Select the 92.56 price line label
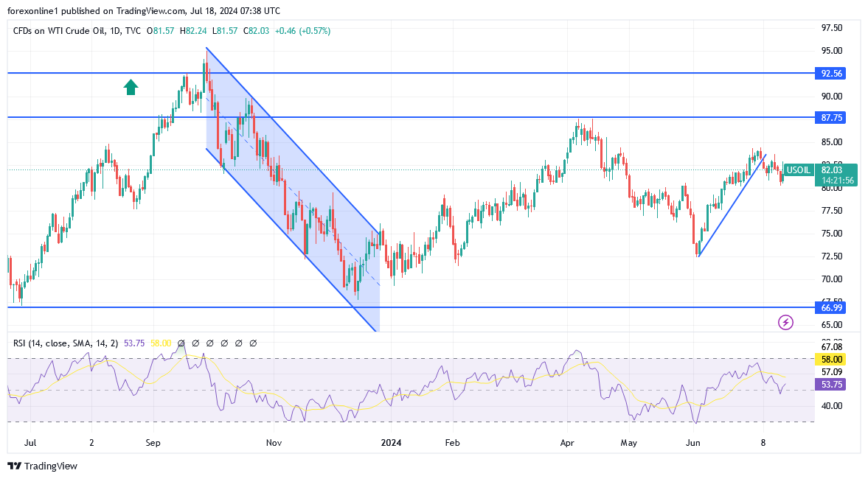868x479 pixels. point(830,74)
